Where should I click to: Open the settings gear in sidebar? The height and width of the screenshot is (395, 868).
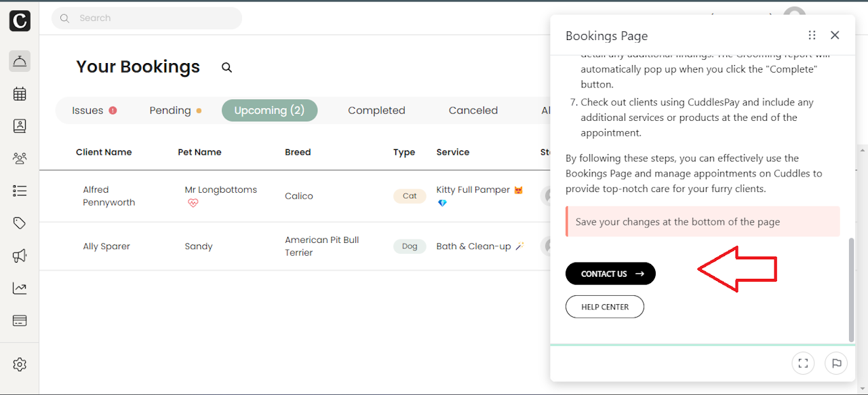pos(20,364)
